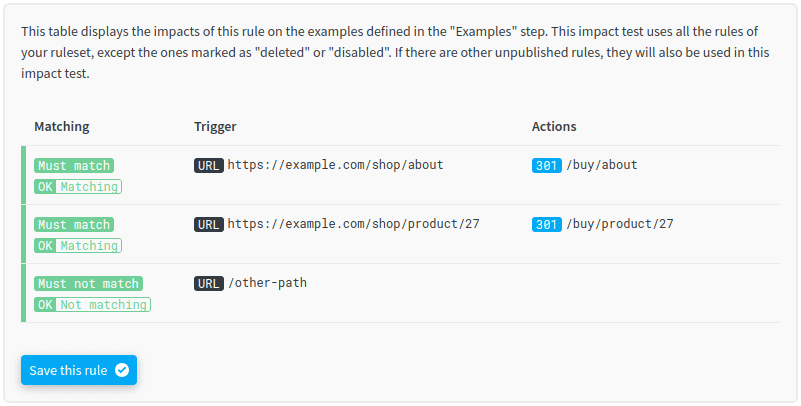This screenshot has width=801, height=406.
Task: Click the URL badge next to shop/product/27
Action: coord(208,225)
